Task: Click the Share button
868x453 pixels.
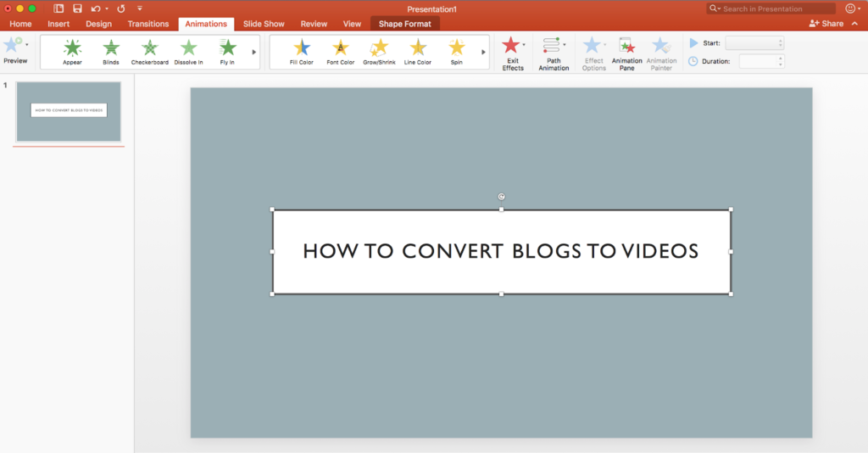Action: (x=826, y=24)
